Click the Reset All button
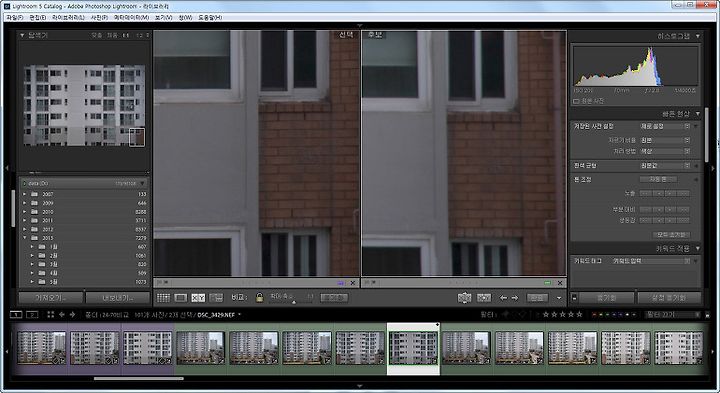Screen dimensions: 720x393 671,235
